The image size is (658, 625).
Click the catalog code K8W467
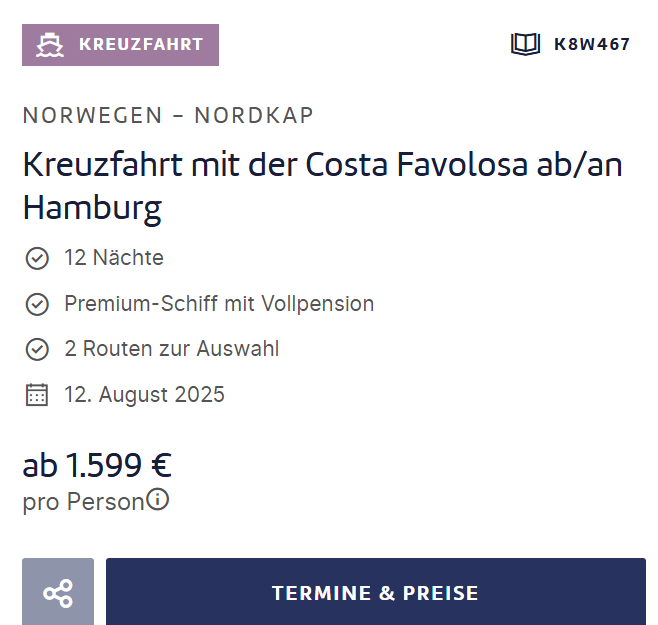click(x=592, y=44)
